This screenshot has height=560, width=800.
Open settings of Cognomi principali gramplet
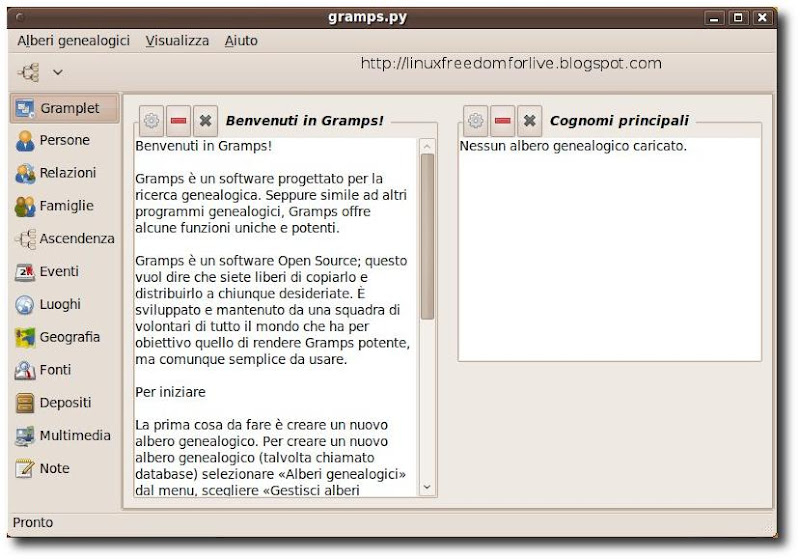[476, 121]
